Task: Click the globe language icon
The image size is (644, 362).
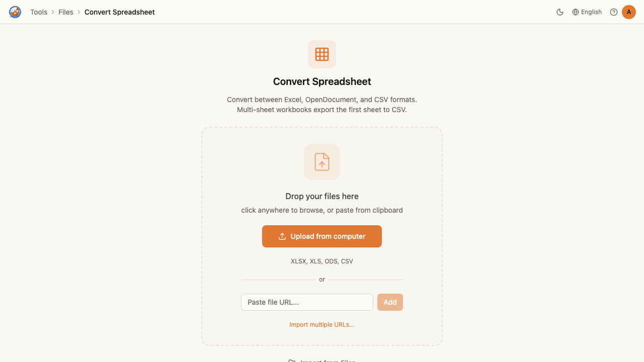Action: (576, 12)
